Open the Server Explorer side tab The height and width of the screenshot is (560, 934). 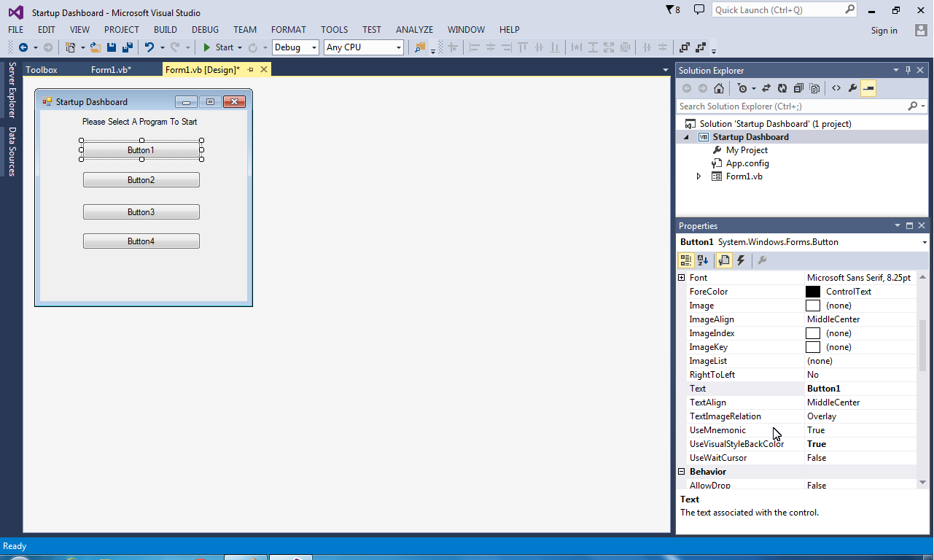tap(12, 90)
